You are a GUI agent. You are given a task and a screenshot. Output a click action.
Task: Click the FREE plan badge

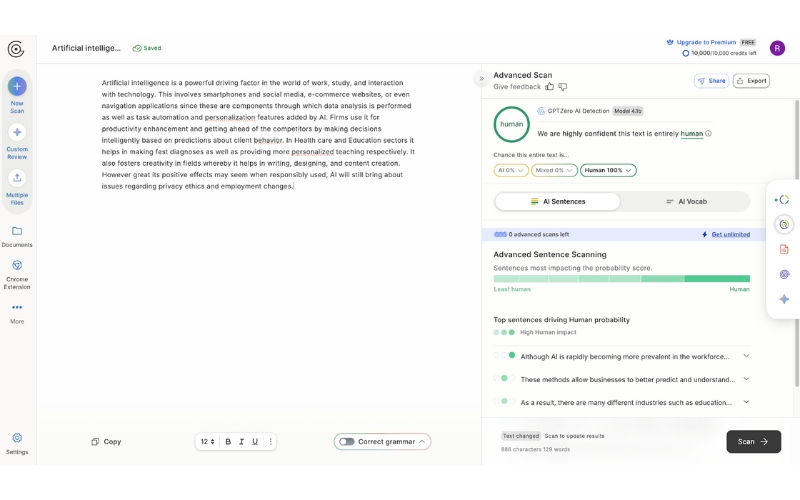(748, 42)
